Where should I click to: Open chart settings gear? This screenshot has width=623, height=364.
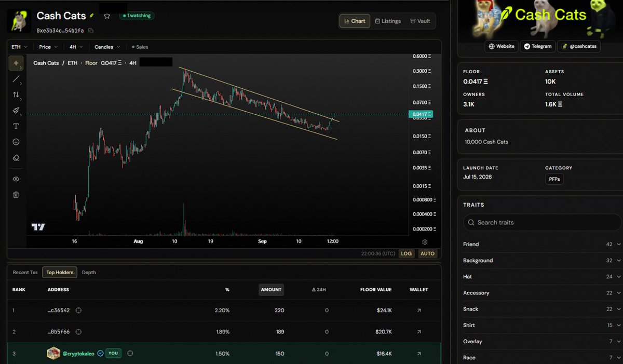(x=425, y=242)
